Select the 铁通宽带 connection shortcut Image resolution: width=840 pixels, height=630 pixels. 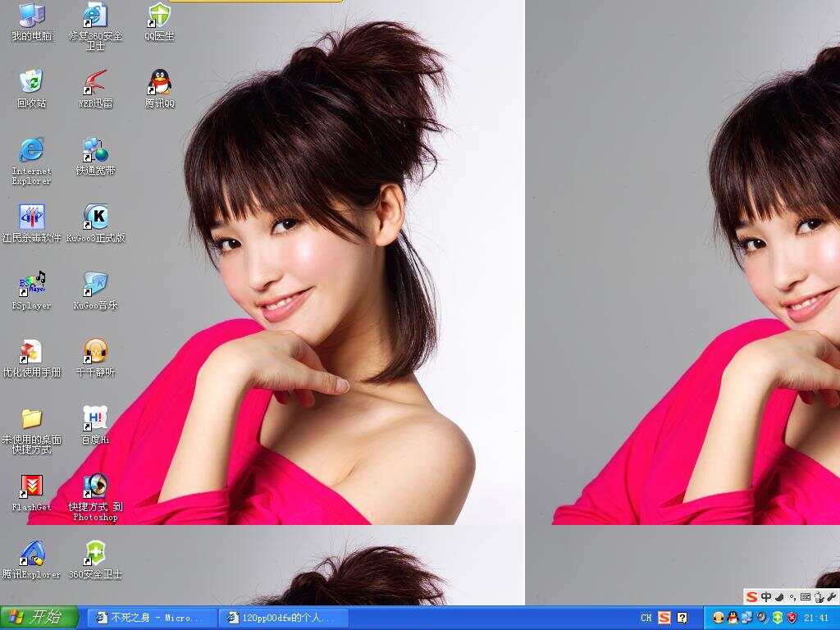coord(95,157)
